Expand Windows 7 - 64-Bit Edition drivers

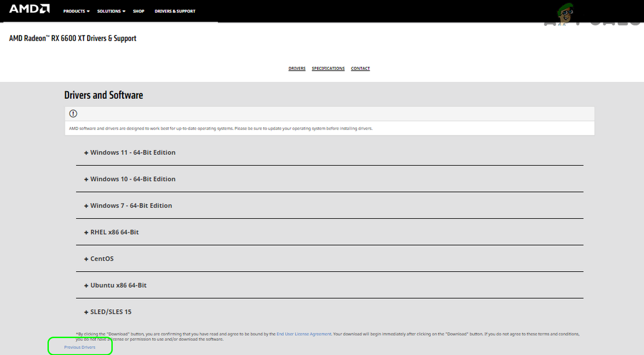pyautogui.click(x=329, y=205)
